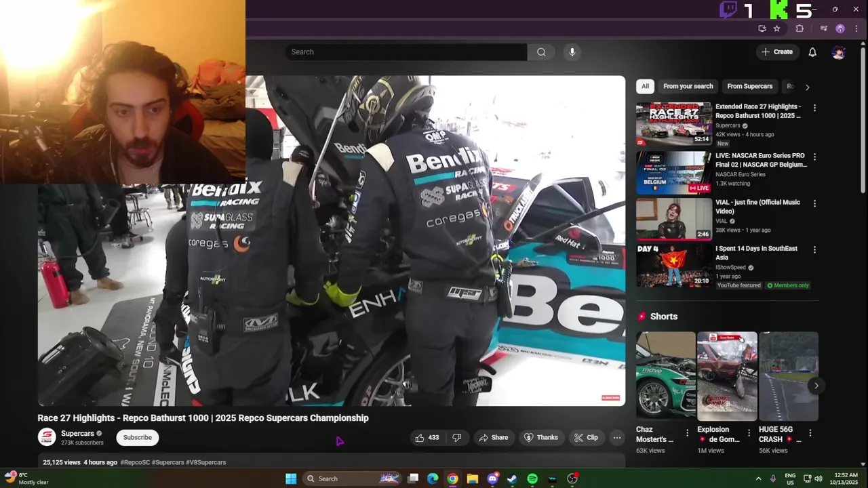The width and height of the screenshot is (868, 488).
Task: Open clock and date in taskbar
Action: pyautogui.click(x=845, y=479)
